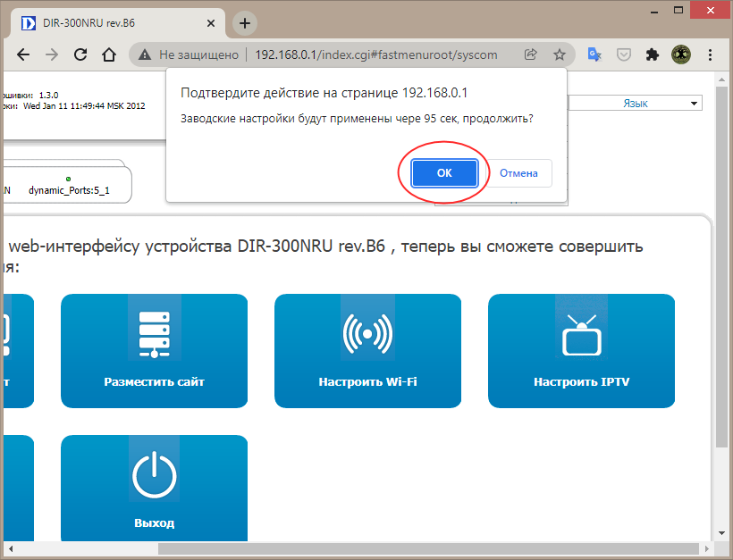Click the Настроить Wi-Fi label

coord(367,381)
